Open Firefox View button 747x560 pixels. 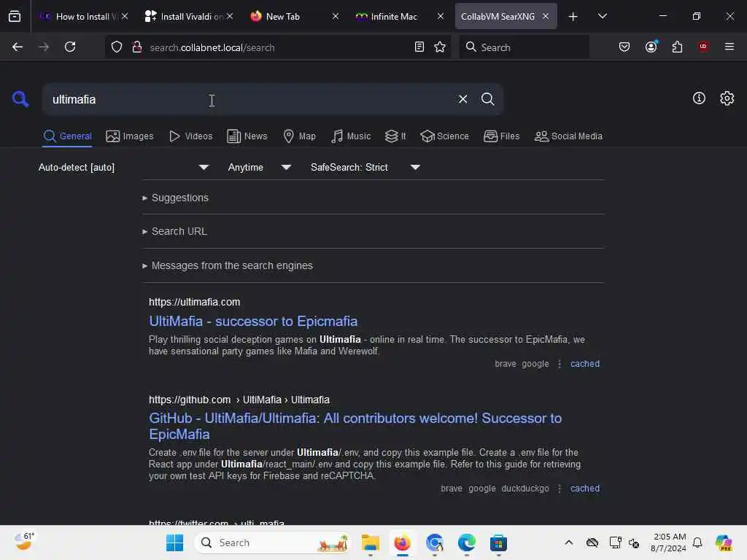click(15, 16)
